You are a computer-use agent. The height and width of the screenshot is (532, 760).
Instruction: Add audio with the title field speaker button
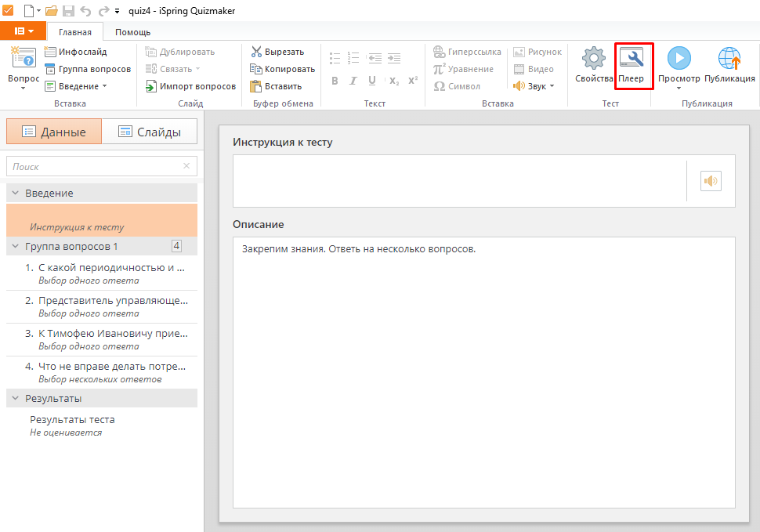pyautogui.click(x=711, y=181)
